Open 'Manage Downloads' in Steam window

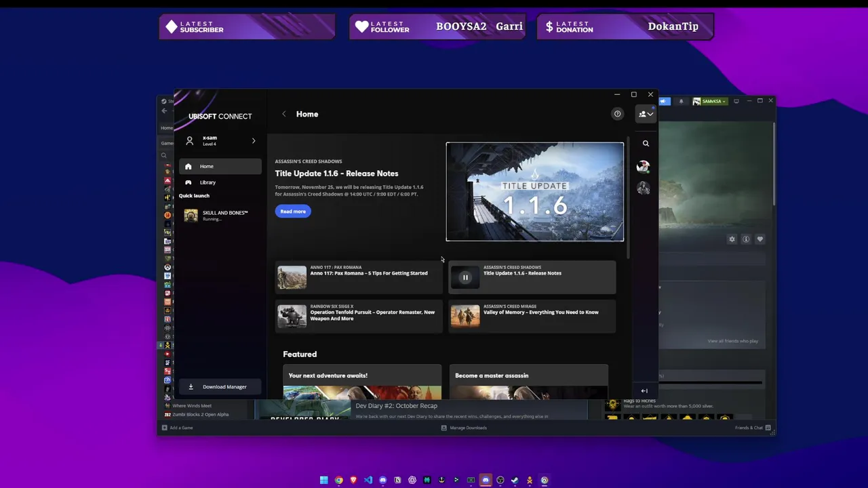464,428
